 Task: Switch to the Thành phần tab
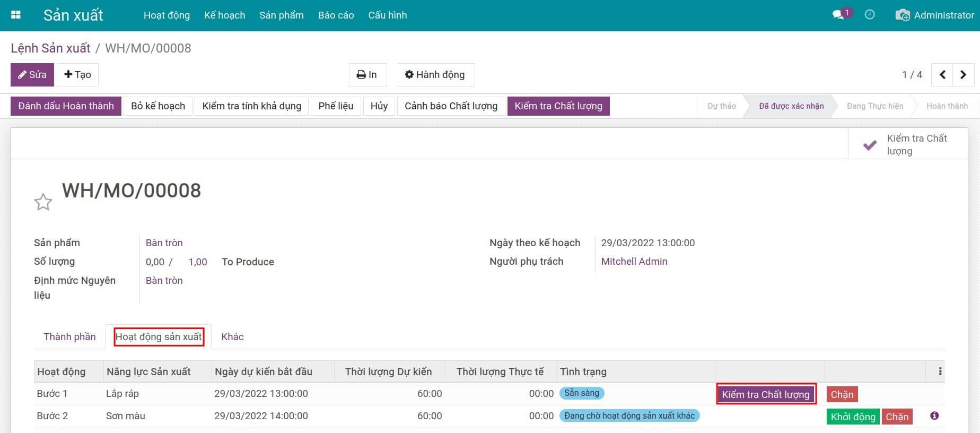pos(69,337)
